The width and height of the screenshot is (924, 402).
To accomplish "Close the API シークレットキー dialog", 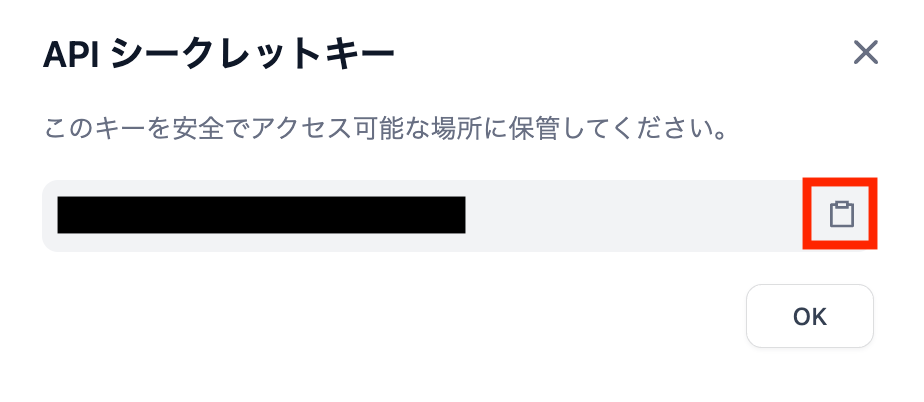I will pos(866,53).
